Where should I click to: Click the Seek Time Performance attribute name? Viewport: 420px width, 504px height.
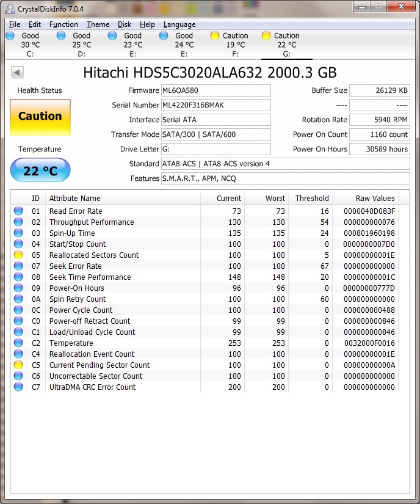pos(90,277)
